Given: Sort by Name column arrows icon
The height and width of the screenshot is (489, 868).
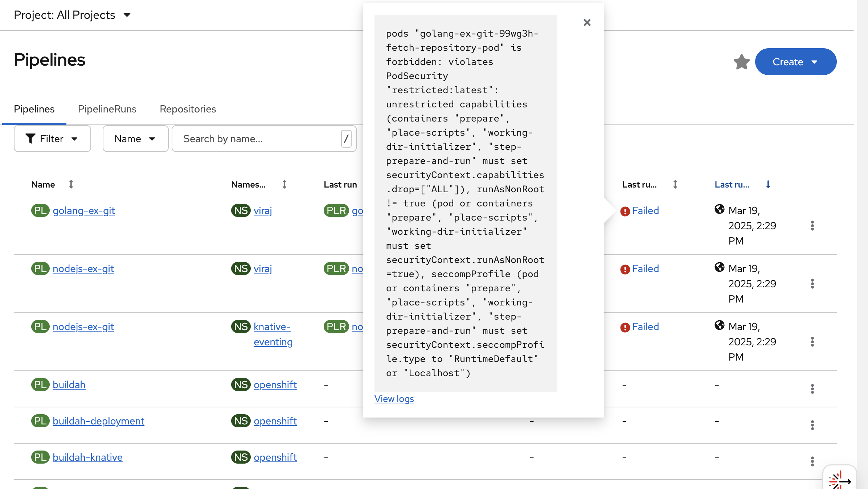Looking at the screenshot, I should pos(71,185).
